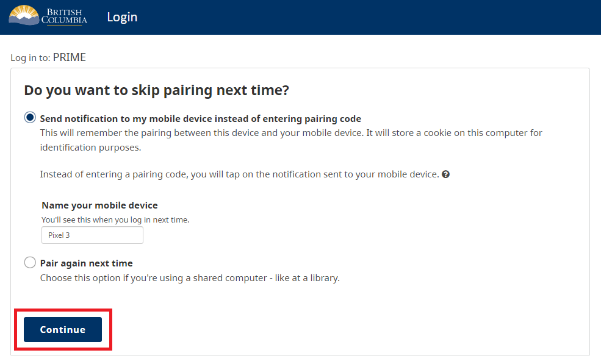Click the 'Log in to:' label text

31,58
